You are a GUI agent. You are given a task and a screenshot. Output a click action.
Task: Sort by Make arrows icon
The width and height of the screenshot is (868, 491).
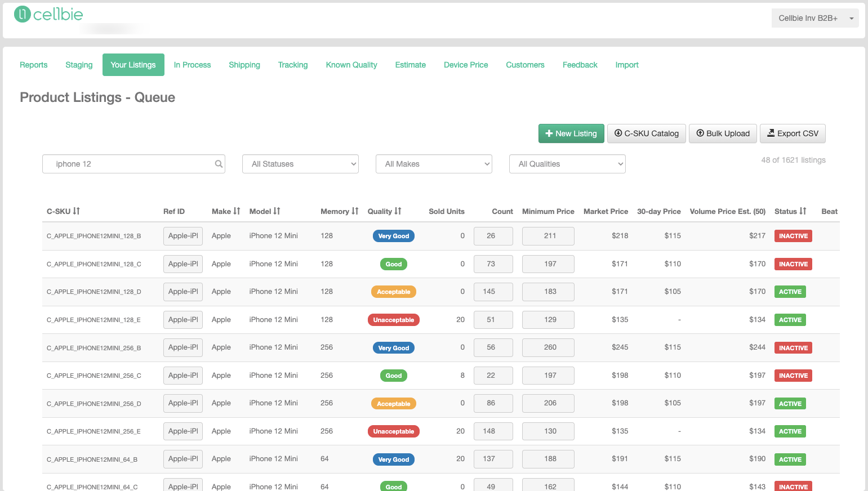(x=237, y=211)
